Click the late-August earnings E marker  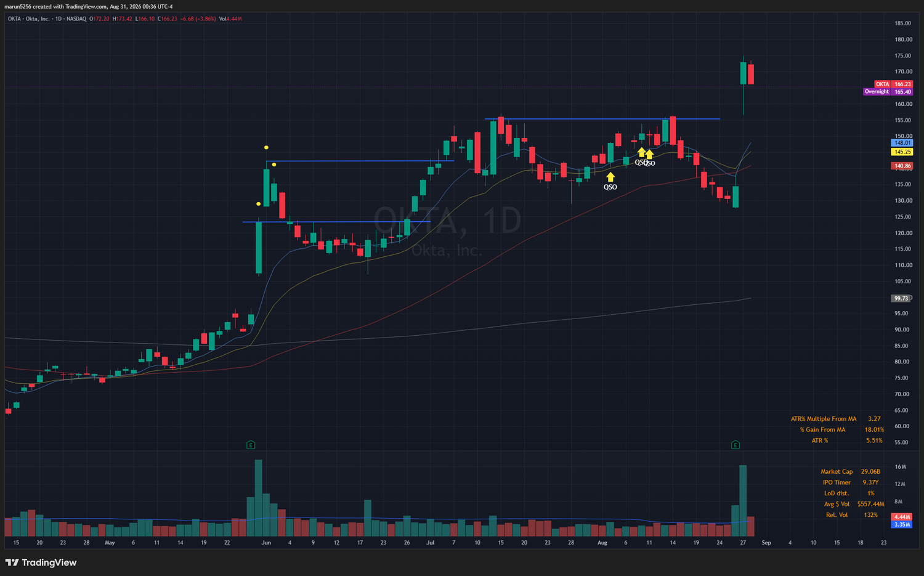tap(736, 444)
